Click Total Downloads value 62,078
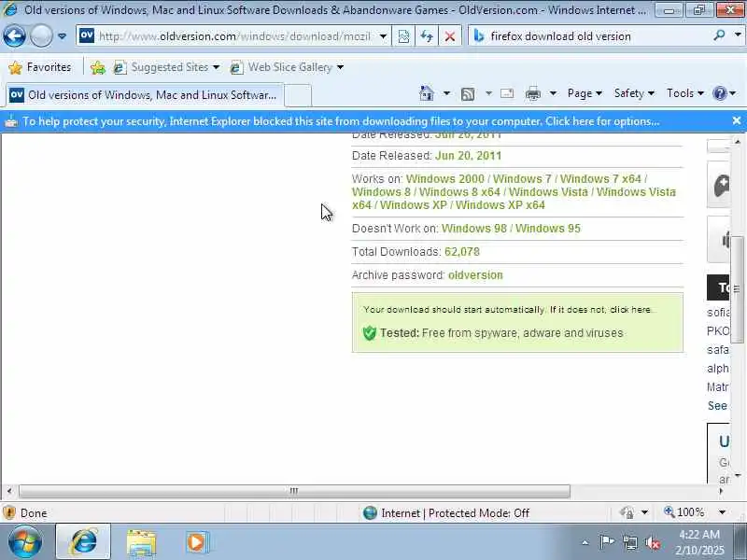Image resolution: width=747 pixels, height=560 pixels. pos(462,252)
